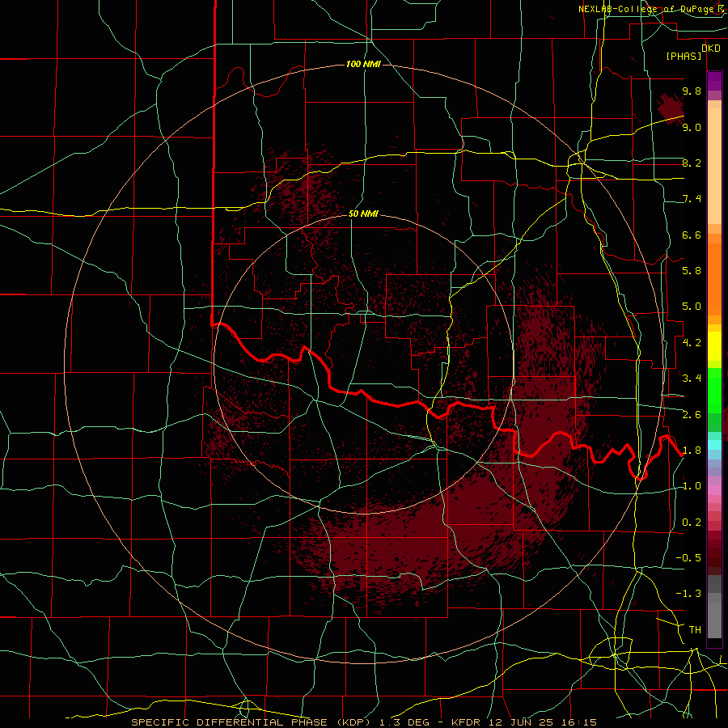Pick the cyan color bar segment
Image resolution: width=728 pixels, height=728 pixels.
(714, 445)
